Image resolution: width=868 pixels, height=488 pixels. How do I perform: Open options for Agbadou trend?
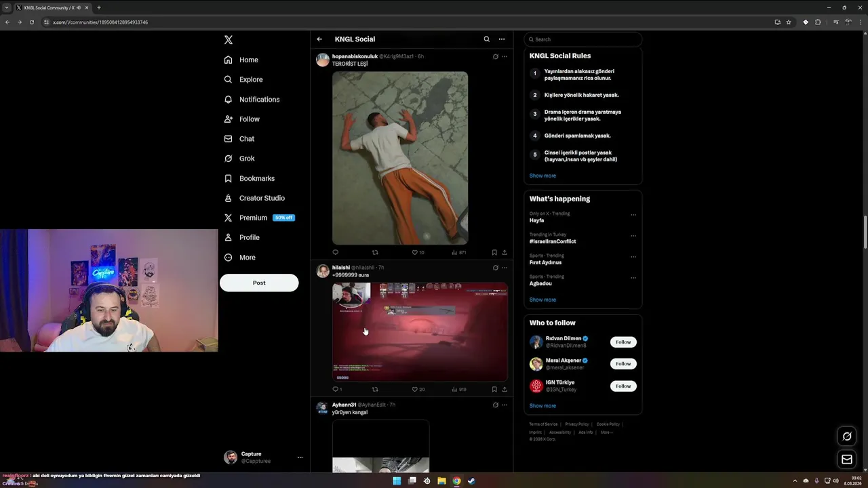coord(633,278)
